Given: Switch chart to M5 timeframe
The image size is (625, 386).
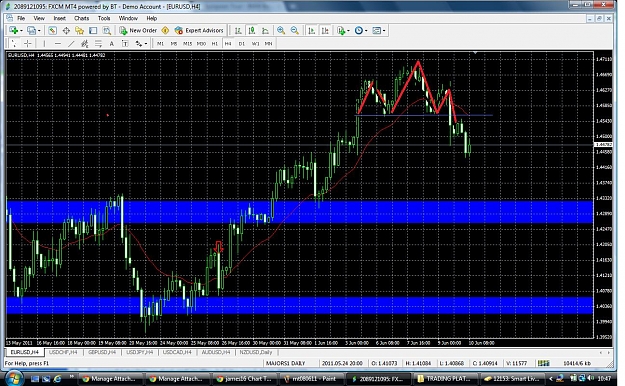Looking at the screenshot, I should tap(174, 43).
